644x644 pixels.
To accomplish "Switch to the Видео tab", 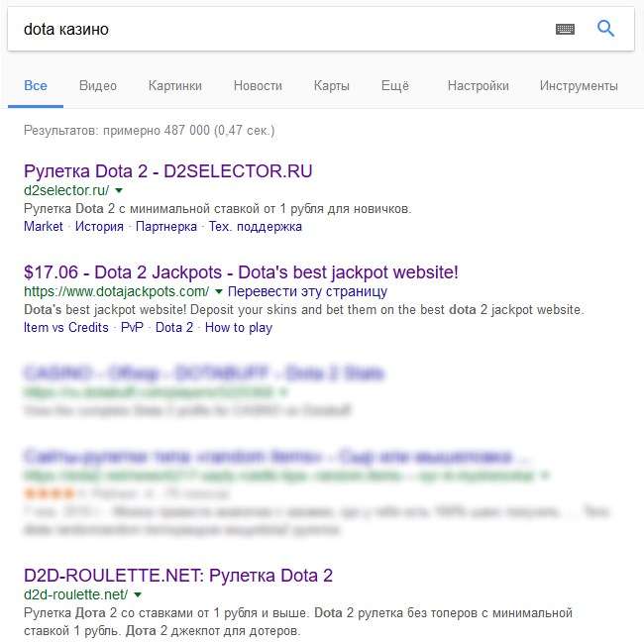I will (x=97, y=86).
